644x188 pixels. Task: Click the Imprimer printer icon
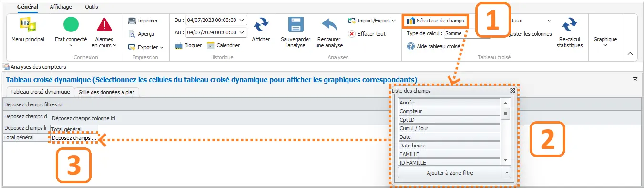tap(132, 21)
